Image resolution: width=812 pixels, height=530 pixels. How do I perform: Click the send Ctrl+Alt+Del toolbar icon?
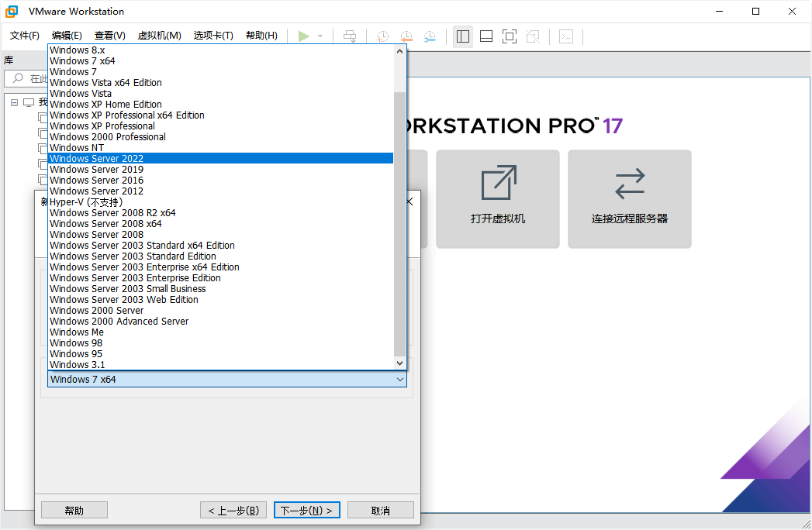[x=351, y=36]
